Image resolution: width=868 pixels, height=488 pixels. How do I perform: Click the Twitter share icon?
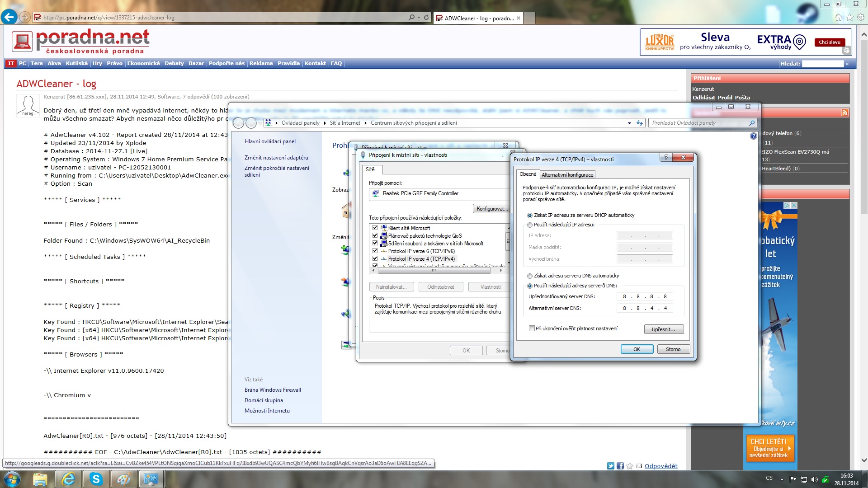610,466
